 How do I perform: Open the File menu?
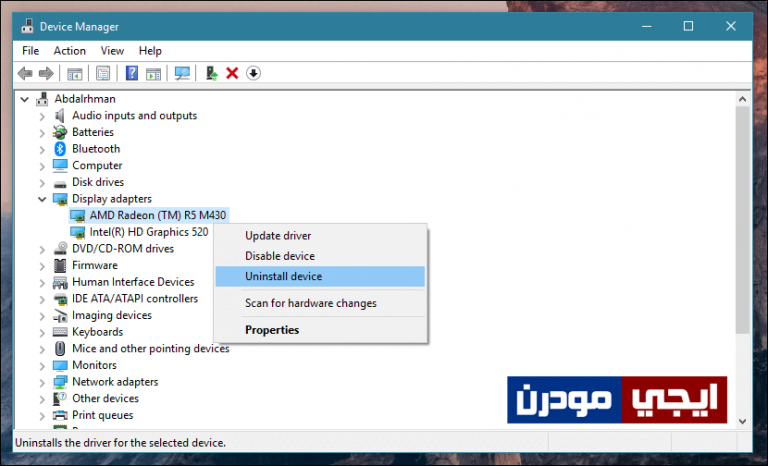click(30, 50)
